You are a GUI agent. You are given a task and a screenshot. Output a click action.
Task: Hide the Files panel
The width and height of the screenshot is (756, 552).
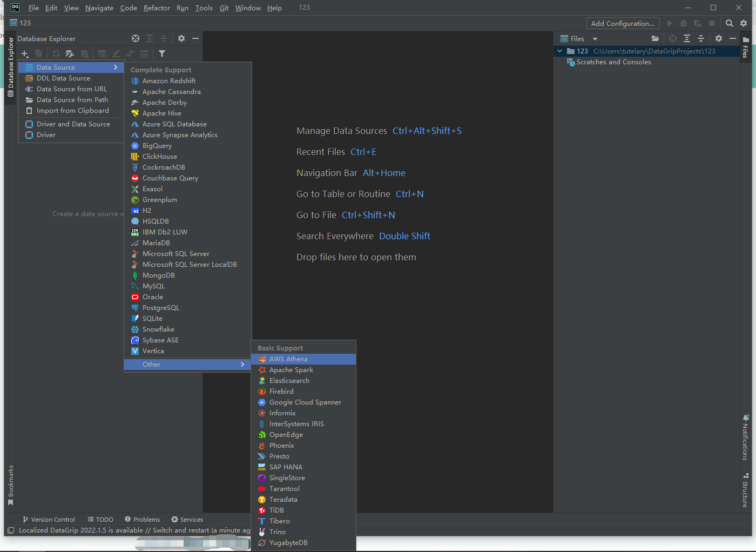point(733,38)
